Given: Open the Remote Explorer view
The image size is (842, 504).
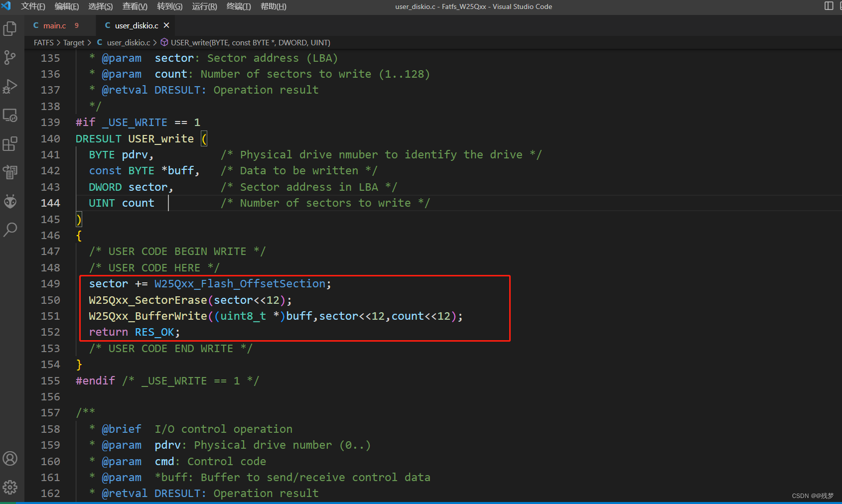Looking at the screenshot, I should coord(10,115).
